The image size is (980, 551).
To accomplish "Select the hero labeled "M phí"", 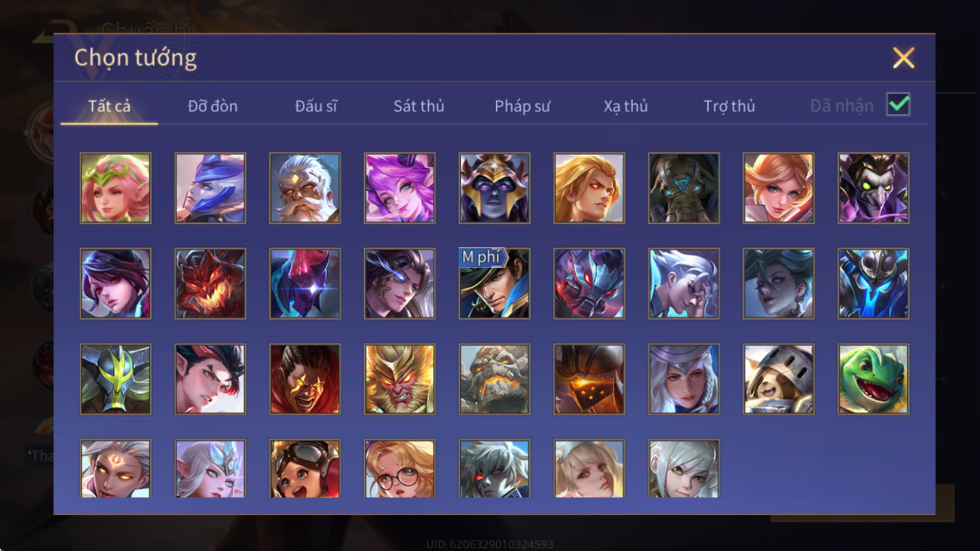I will click(494, 283).
